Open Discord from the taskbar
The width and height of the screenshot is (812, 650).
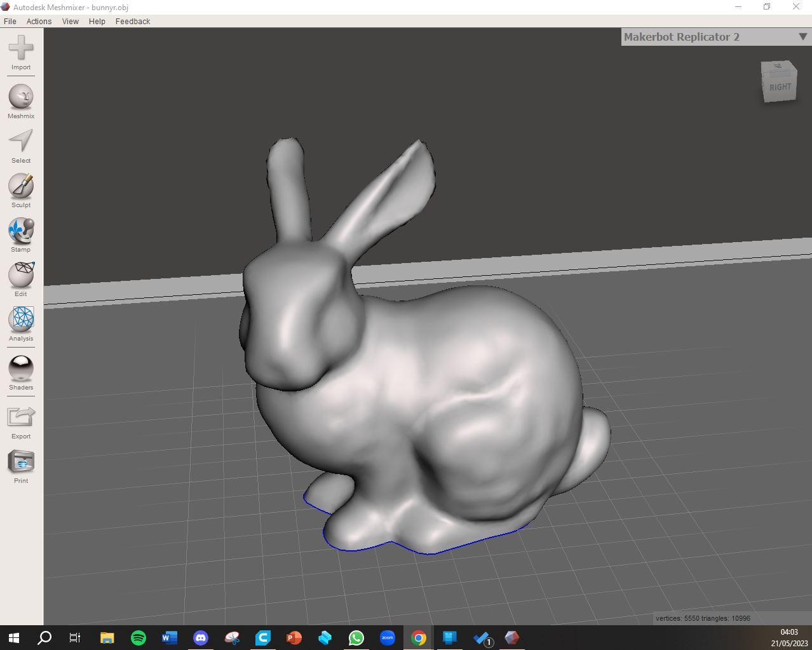pos(200,637)
